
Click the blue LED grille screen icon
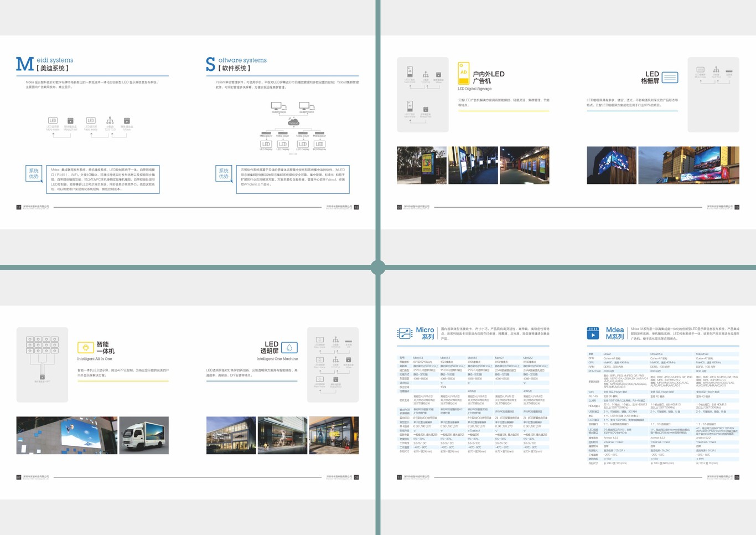670,78
